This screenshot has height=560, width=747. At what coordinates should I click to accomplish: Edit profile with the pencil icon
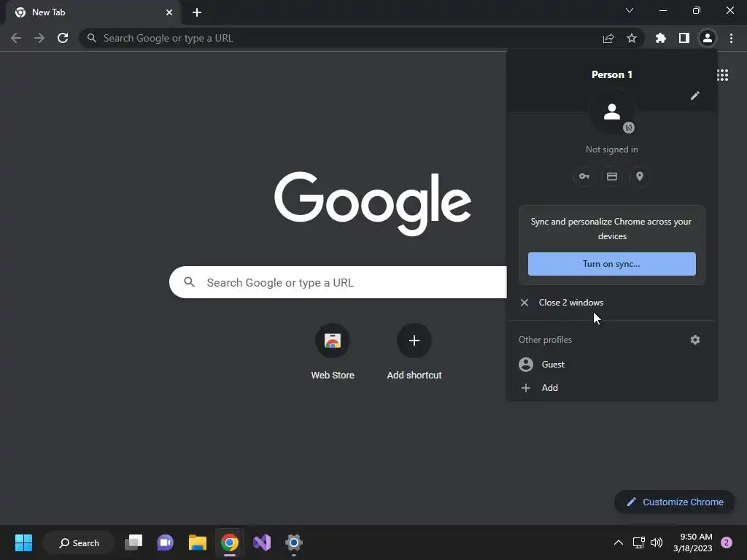pyautogui.click(x=695, y=96)
